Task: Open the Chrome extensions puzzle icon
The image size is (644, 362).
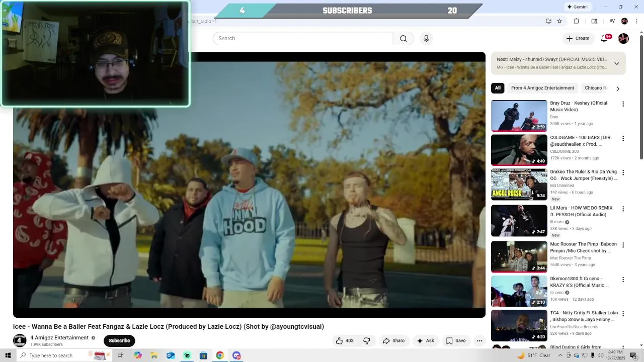Action: pos(577,21)
